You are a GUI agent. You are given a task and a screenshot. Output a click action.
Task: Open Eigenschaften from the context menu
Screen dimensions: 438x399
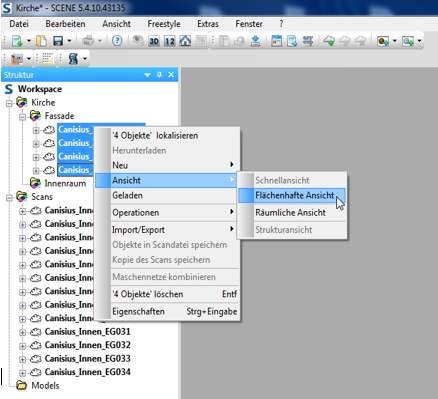(x=167, y=312)
